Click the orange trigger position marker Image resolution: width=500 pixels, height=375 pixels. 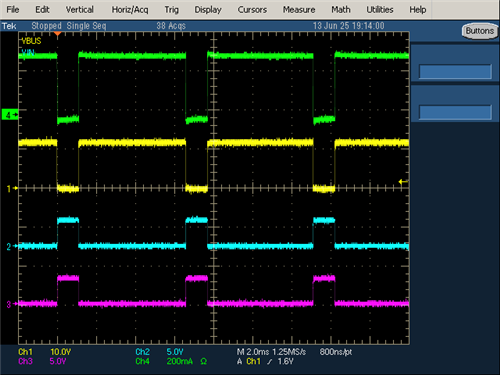pyautogui.click(x=58, y=34)
